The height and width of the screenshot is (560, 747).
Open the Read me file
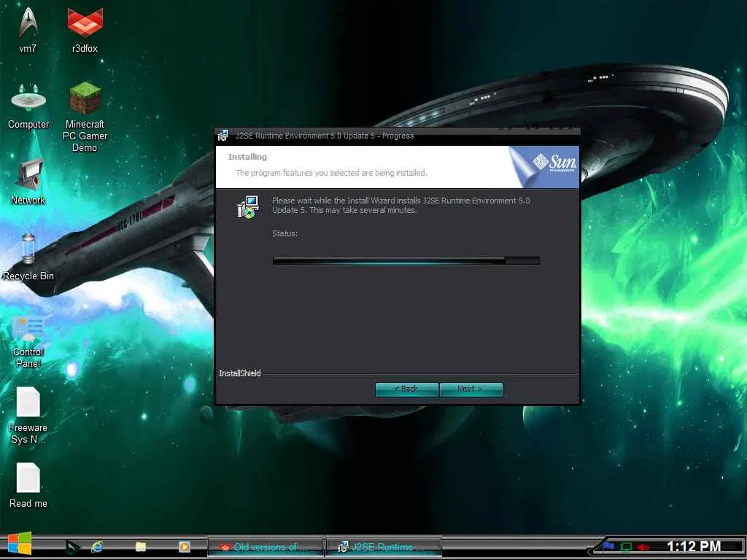(x=28, y=485)
